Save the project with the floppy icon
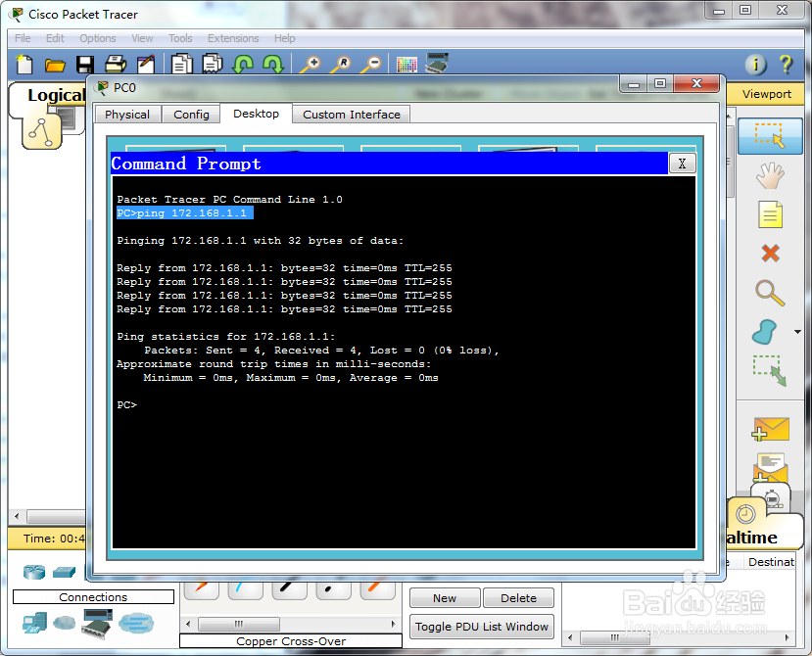This screenshot has height=656, width=812. pyautogui.click(x=85, y=65)
